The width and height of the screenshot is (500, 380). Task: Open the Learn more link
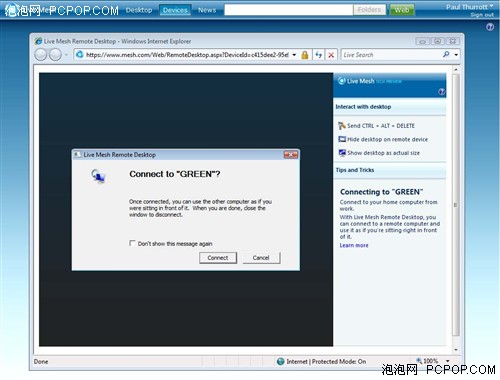point(354,245)
